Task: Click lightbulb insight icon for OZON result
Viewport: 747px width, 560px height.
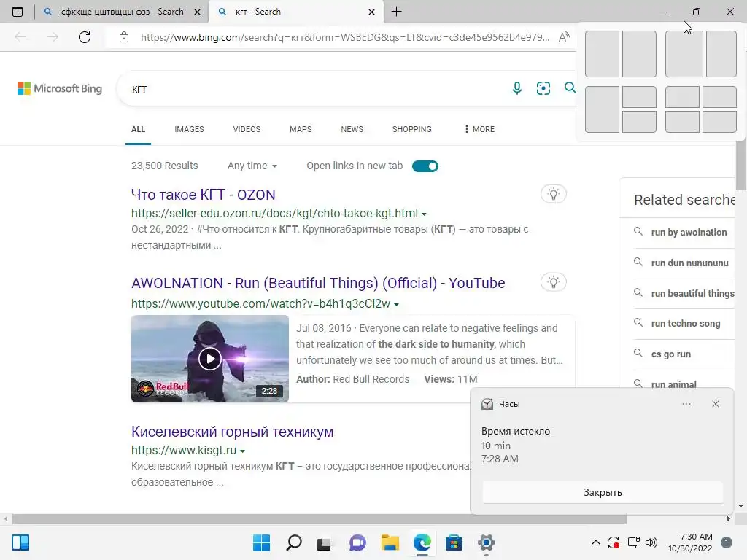Action: [553, 194]
